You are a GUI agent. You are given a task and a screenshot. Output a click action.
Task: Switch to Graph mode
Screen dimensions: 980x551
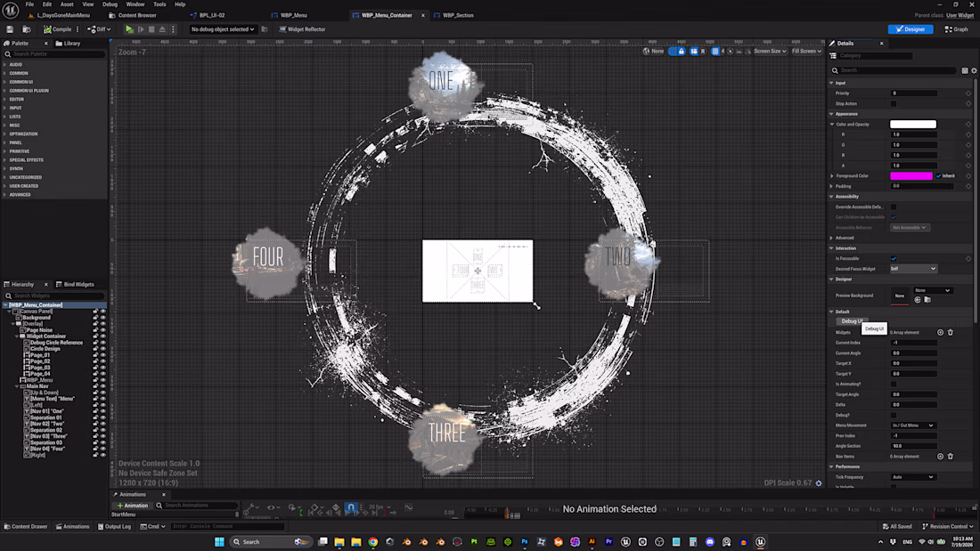click(956, 29)
